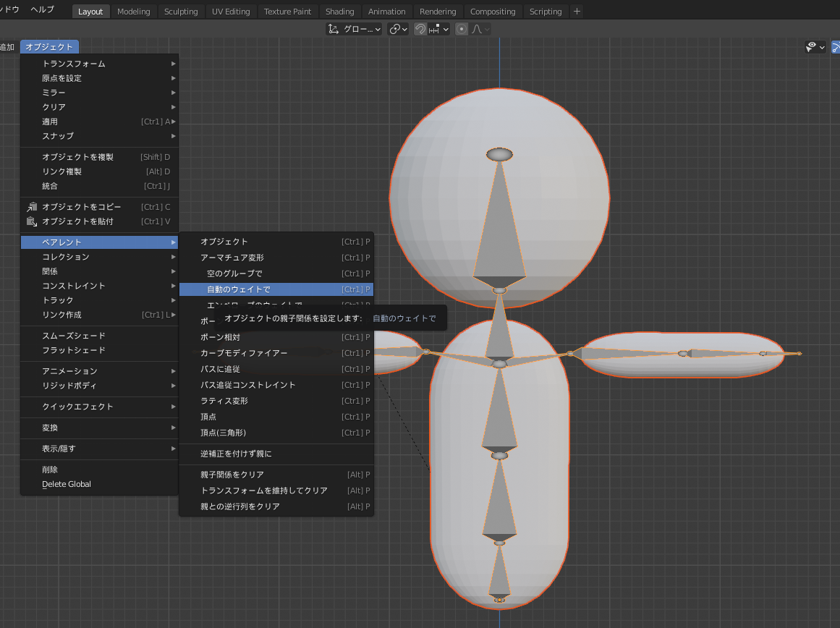Open the pivot point dropdown
The width and height of the screenshot is (840, 628).
click(398, 29)
